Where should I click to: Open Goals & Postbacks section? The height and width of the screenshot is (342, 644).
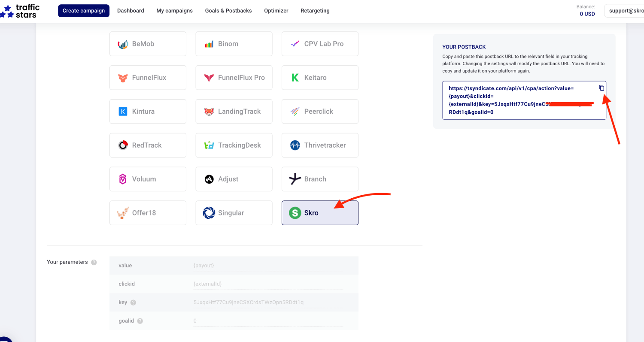pyautogui.click(x=228, y=11)
